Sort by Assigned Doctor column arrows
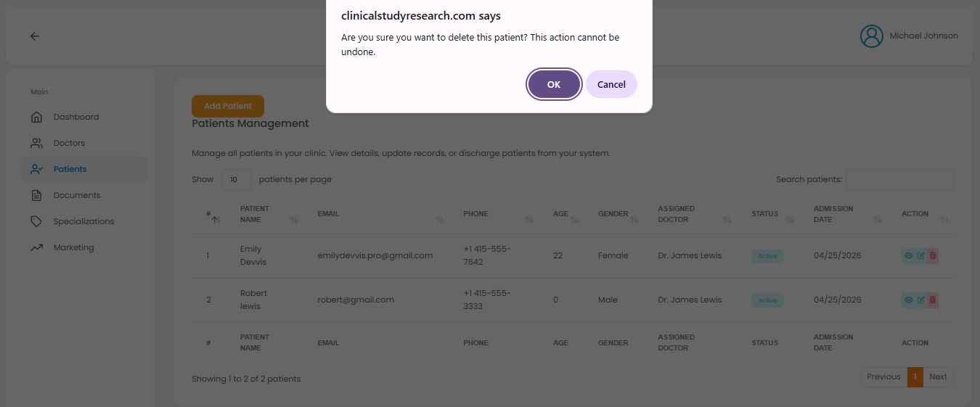Image resolution: width=980 pixels, height=407 pixels. [727, 219]
